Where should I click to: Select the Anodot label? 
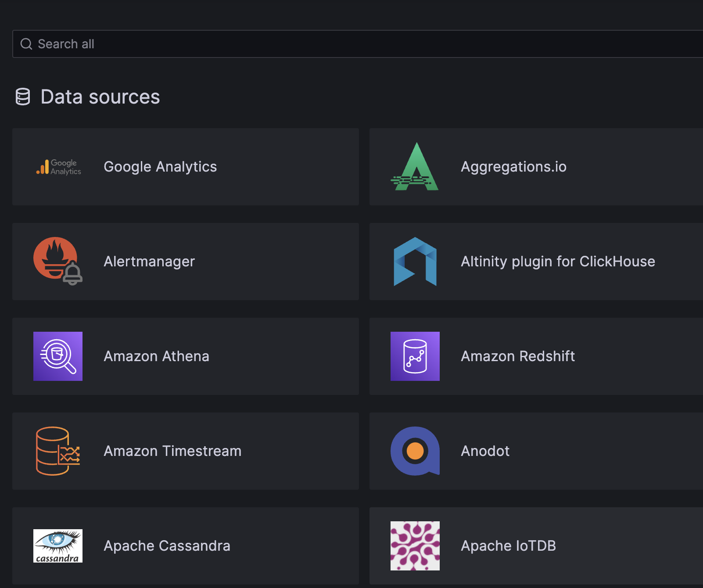(x=485, y=451)
